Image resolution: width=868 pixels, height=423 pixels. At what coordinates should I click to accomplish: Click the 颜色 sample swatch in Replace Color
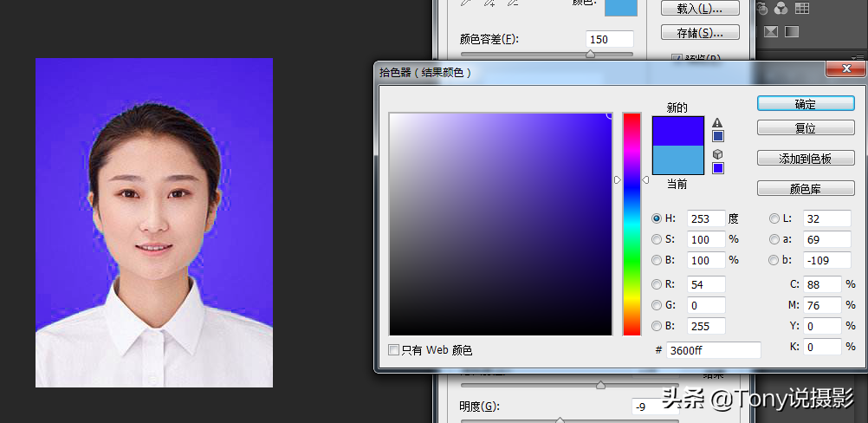click(x=620, y=8)
